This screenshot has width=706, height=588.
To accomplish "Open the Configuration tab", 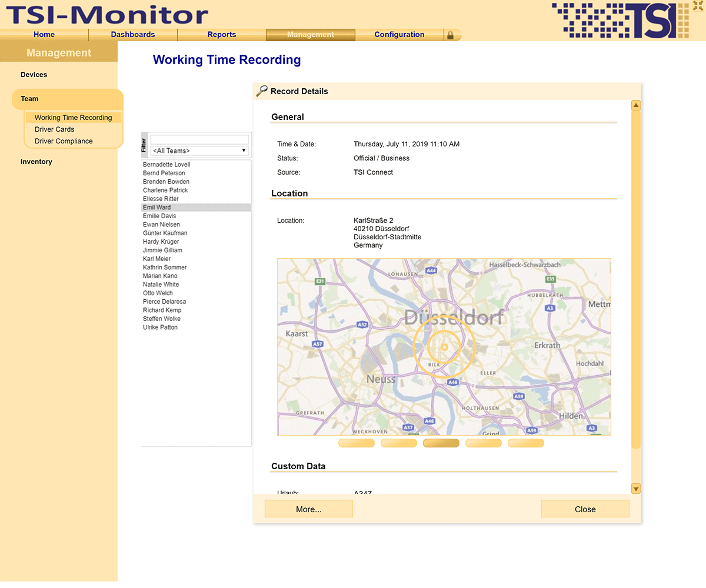I will [x=399, y=35].
